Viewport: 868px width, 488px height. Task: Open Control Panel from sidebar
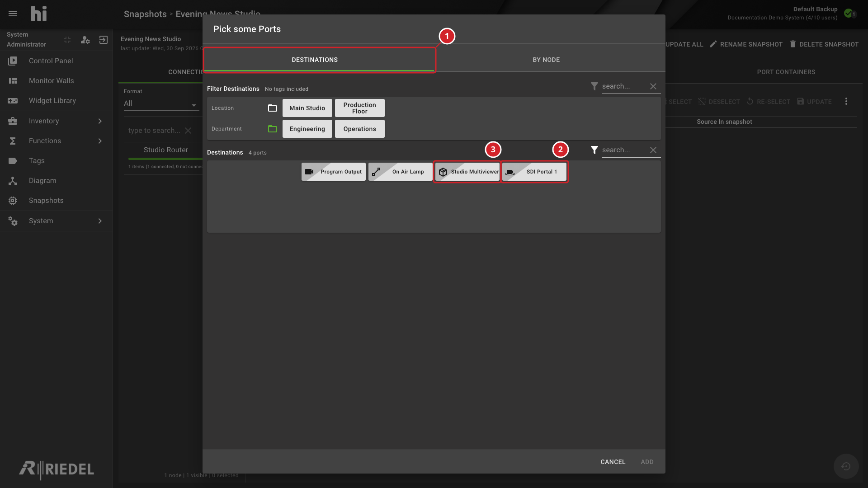[x=57, y=61]
